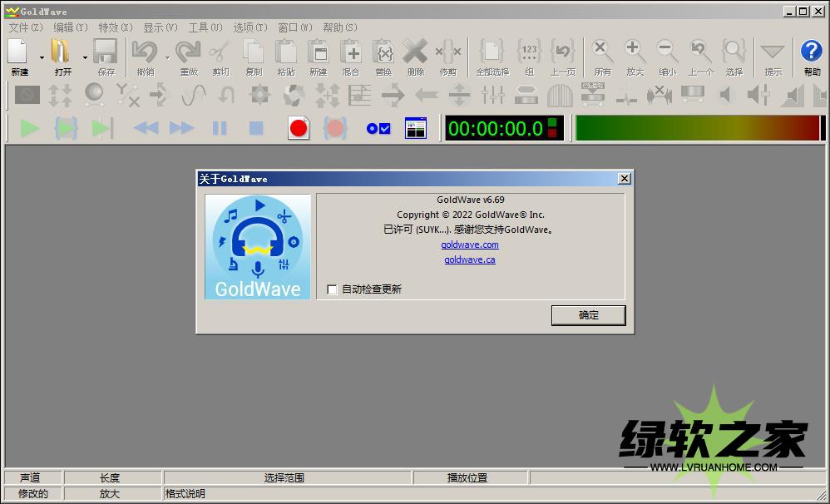Click the equalizer sliders effect icon
The width and height of the screenshot is (830, 504).
(493, 96)
